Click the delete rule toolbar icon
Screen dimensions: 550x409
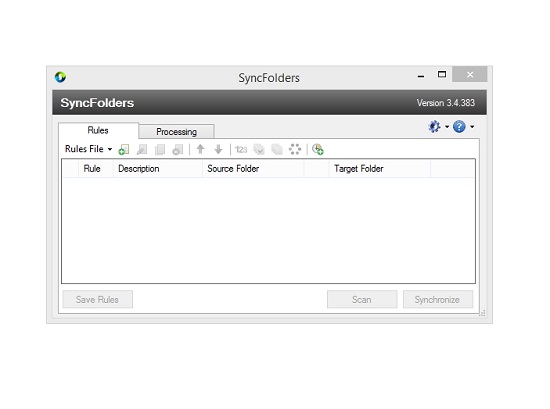click(x=178, y=149)
